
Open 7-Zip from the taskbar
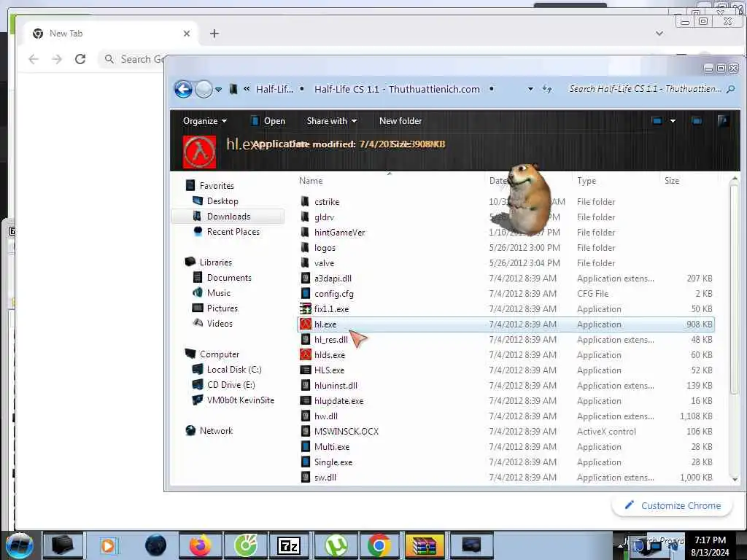click(x=289, y=545)
